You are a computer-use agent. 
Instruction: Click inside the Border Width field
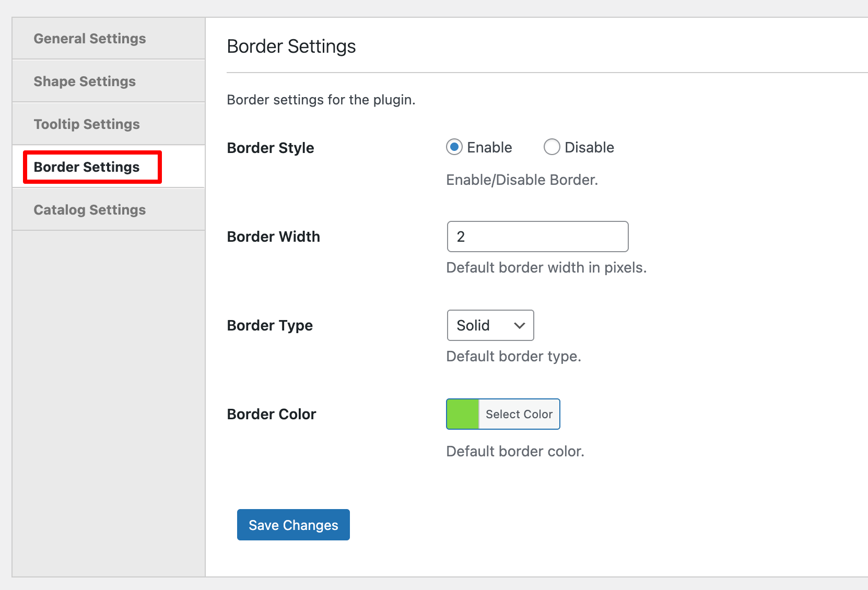[x=537, y=237]
